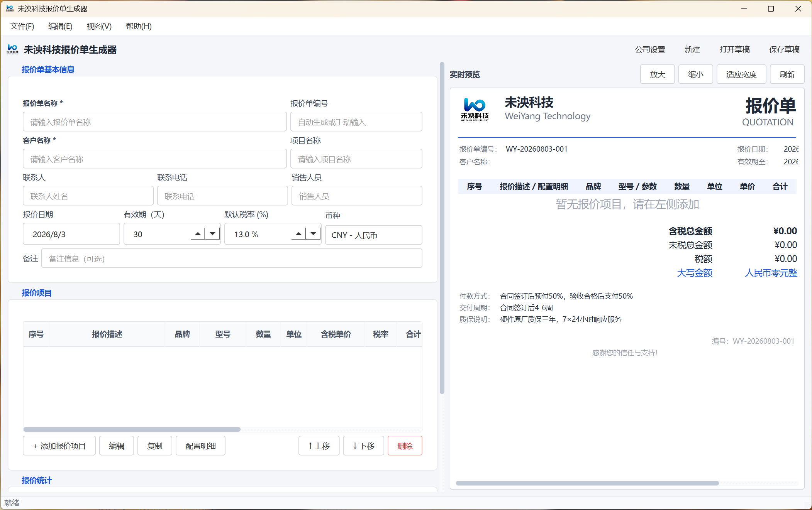Screen dimensions: 812x510
Task: Click the items table horizontal scrollbar
Action: click(x=132, y=429)
